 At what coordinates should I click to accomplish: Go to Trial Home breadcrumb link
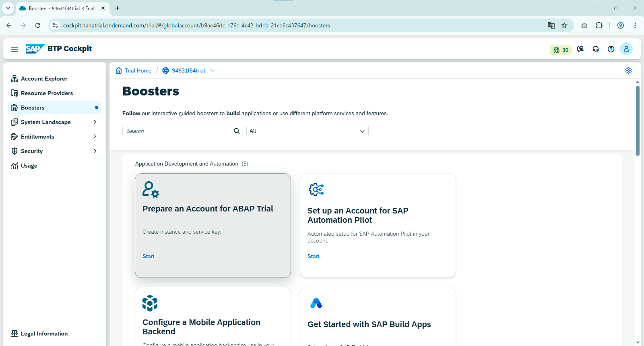pyautogui.click(x=138, y=70)
